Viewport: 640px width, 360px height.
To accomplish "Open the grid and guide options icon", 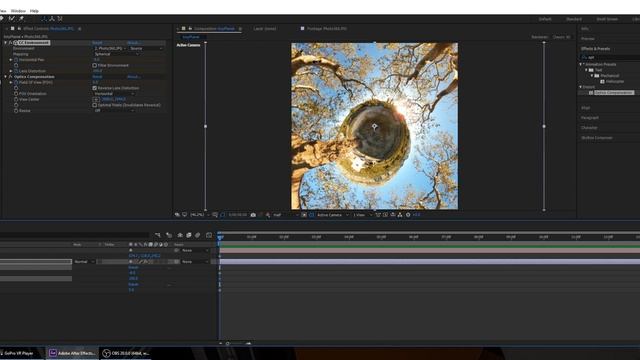I will 215,215.
